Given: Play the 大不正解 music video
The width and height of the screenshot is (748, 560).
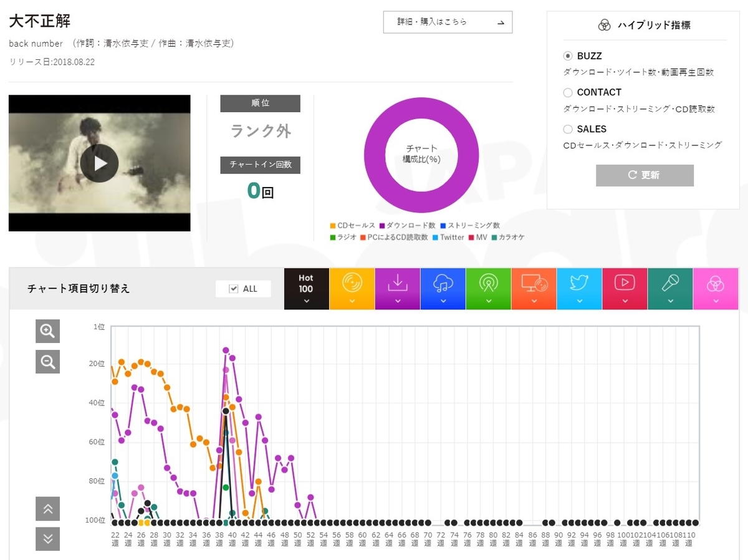Looking at the screenshot, I should point(100,163).
